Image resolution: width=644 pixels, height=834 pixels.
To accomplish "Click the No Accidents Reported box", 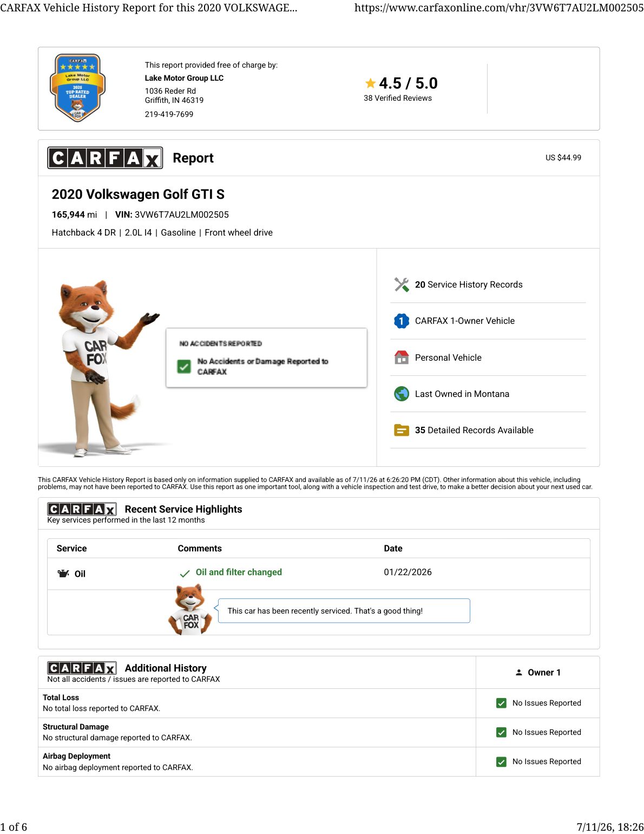I will tap(266, 357).
